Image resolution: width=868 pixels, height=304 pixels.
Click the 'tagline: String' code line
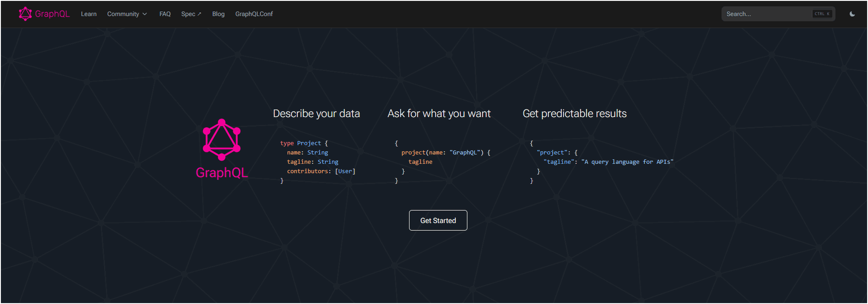tap(312, 162)
